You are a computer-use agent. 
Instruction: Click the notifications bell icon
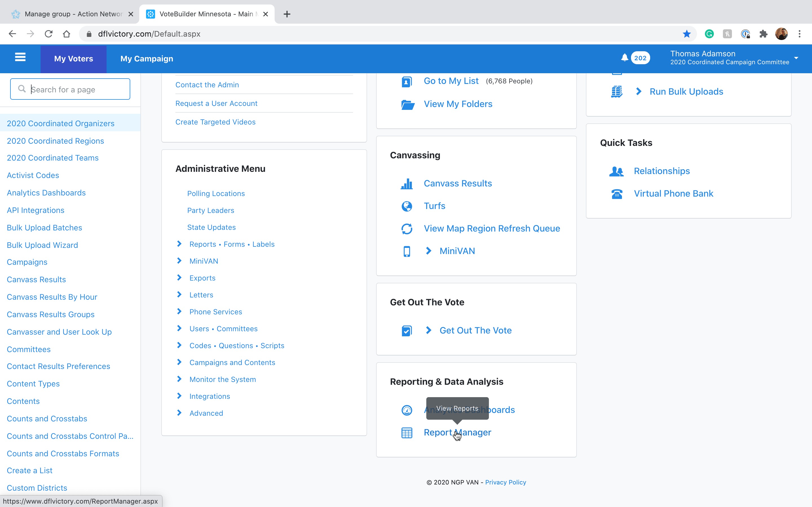pos(624,58)
